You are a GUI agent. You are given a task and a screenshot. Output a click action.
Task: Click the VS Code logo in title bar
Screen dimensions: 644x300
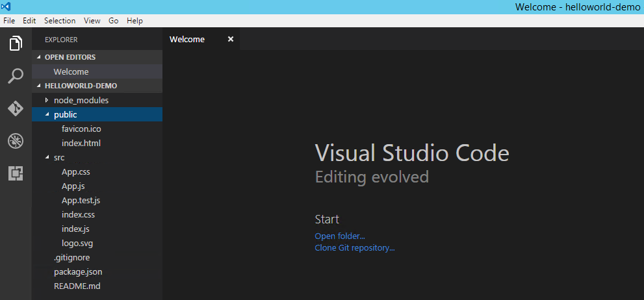[6, 6]
